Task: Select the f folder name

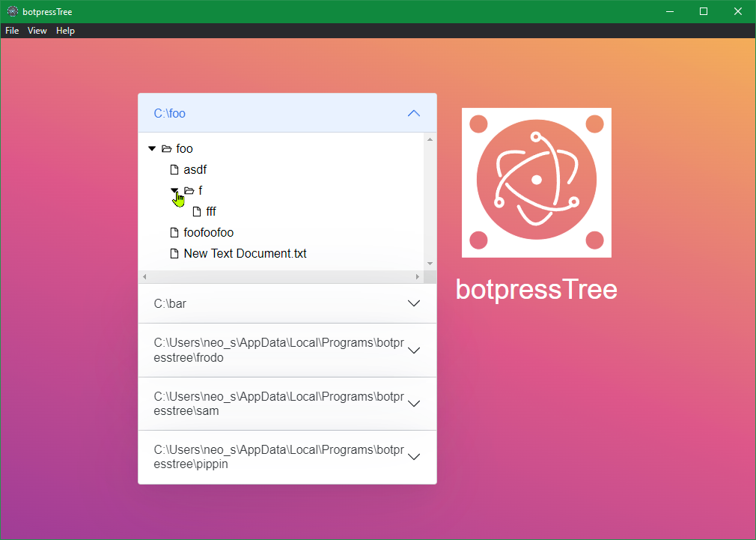Action: click(x=201, y=191)
